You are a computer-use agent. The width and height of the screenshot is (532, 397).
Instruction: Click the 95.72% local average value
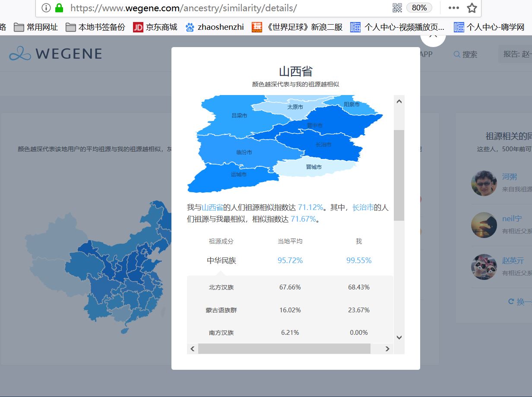[290, 260]
